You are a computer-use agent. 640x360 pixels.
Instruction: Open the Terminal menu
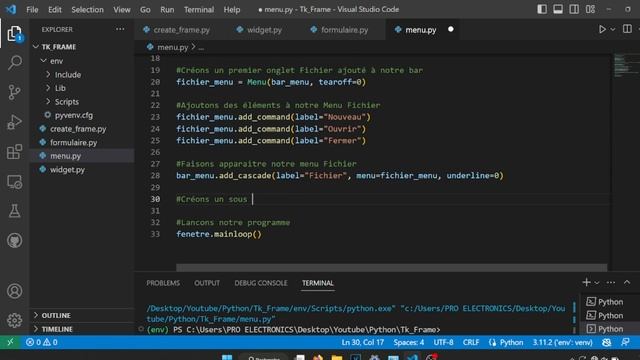point(199,9)
